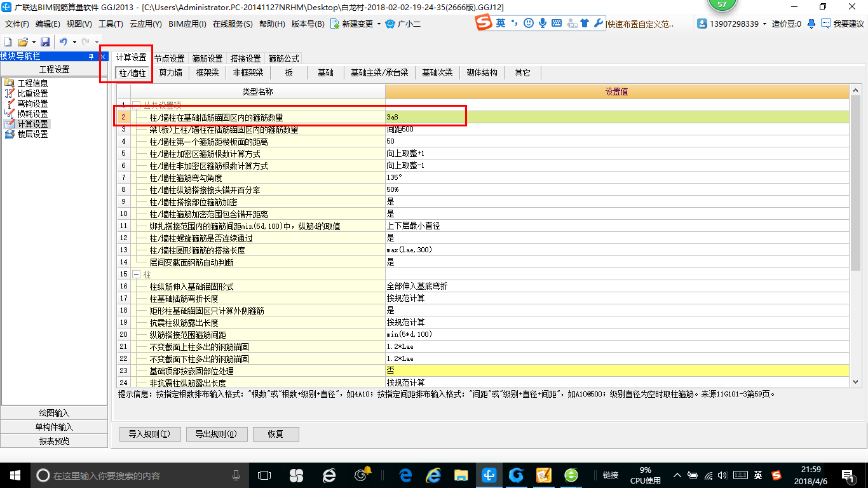Open 报表预览 module
The width and height of the screenshot is (868, 488).
[x=54, y=441]
